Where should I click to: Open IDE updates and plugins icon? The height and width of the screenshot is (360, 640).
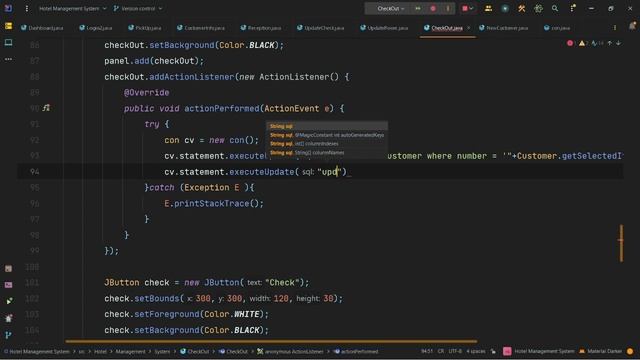[x=573, y=9]
